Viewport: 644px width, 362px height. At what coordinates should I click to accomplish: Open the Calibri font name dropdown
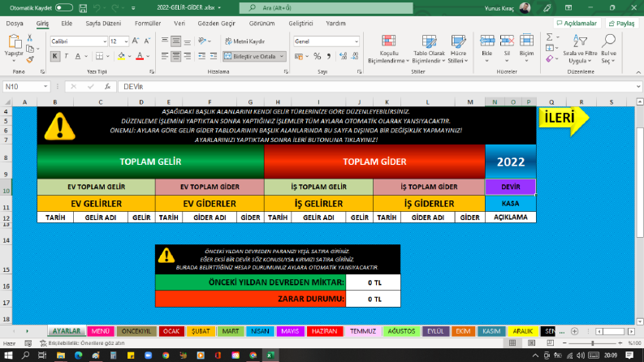(105, 41)
